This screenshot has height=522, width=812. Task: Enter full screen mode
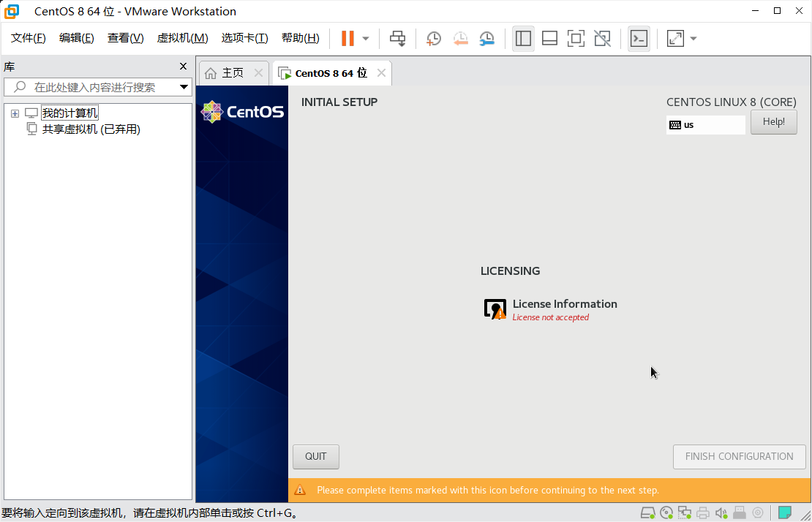(576, 38)
